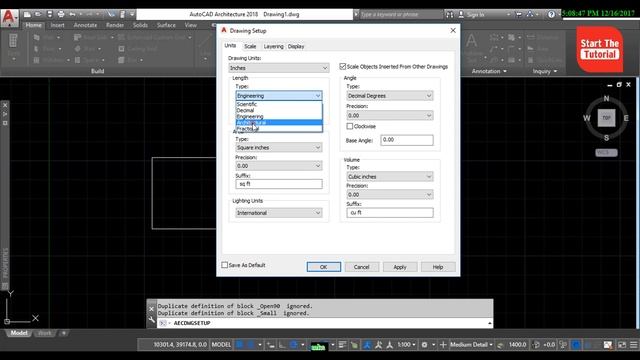Open status bar customization hamburger icon
The width and height of the screenshot is (640, 360).
(x=633, y=344)
